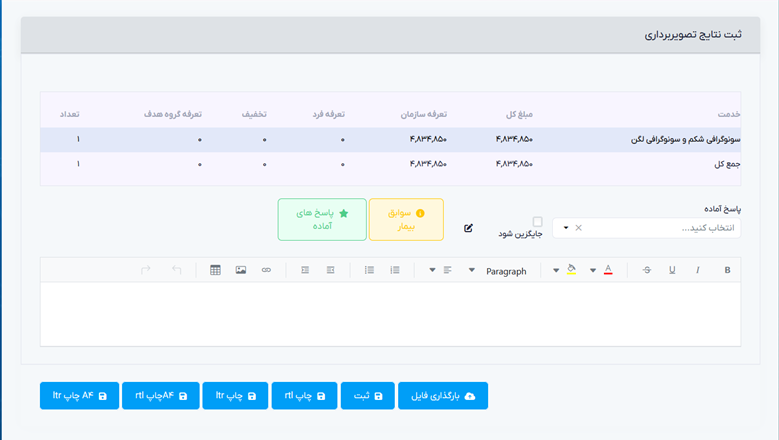This screenshot has width=779, height=440.
Task: Click the تعداد column header
Action: click(70, 114)
